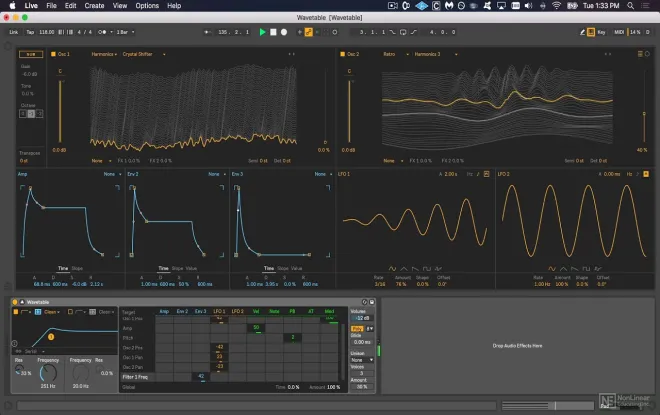
Task: Toggle the Poly voice mode button
Action: click(357, 329)
